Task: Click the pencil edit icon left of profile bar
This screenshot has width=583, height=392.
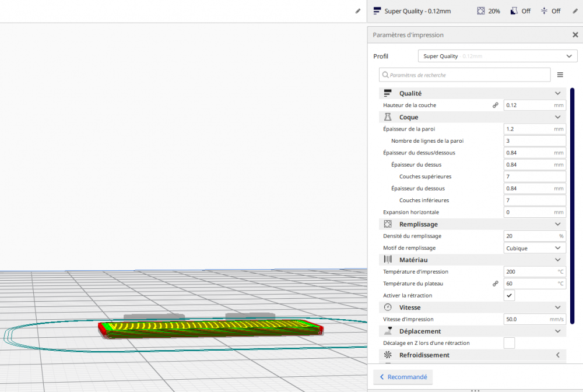Action: coord(358,11)
